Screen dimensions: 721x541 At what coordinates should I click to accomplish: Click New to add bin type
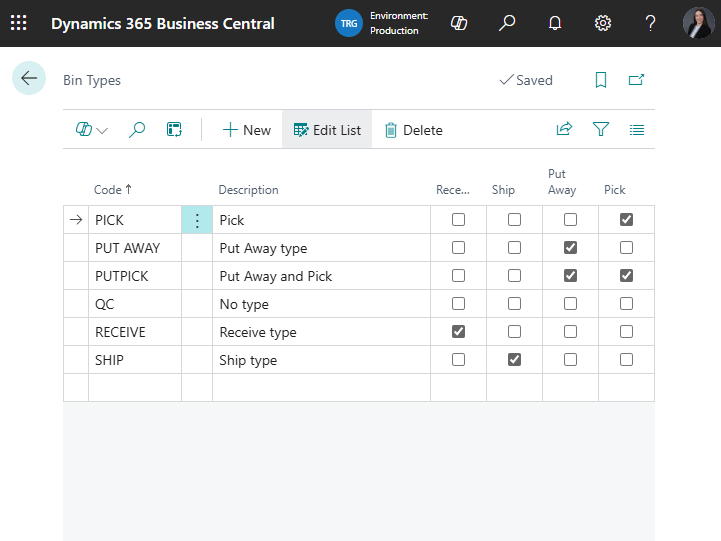point(246,130)
